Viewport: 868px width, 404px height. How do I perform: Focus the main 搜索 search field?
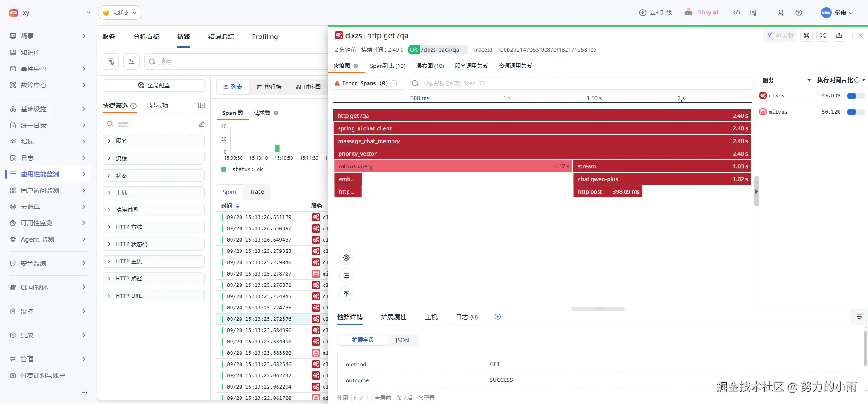click(x=236, y=62)
